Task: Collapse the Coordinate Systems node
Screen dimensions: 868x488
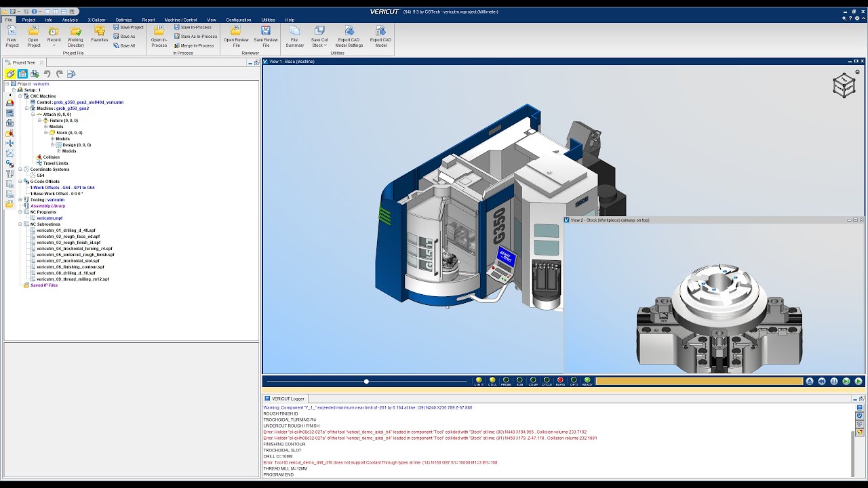Action: [x=20, y=169]
